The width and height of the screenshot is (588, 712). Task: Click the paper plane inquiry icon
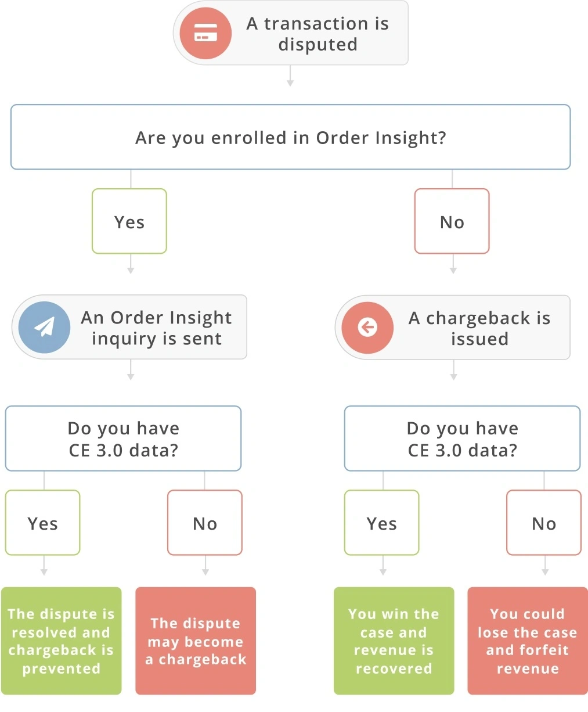point(44,327)
